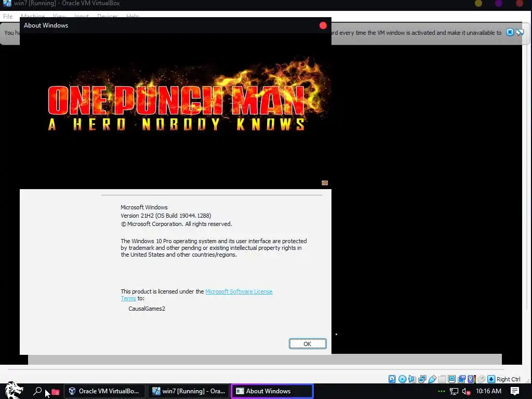Open the Machine menu in VirtualBox
Image resolution: width=532 pixels, height=399 pixels.
33,16
